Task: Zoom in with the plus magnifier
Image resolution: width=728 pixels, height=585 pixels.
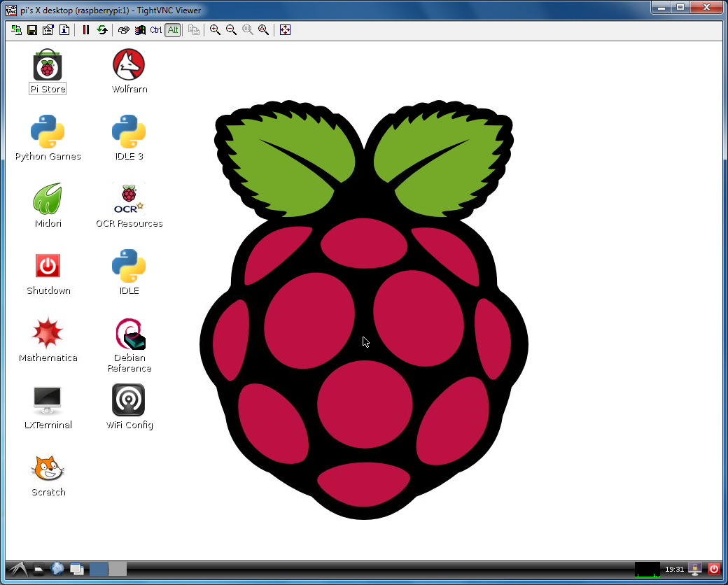Action: (x=215, y=30)
